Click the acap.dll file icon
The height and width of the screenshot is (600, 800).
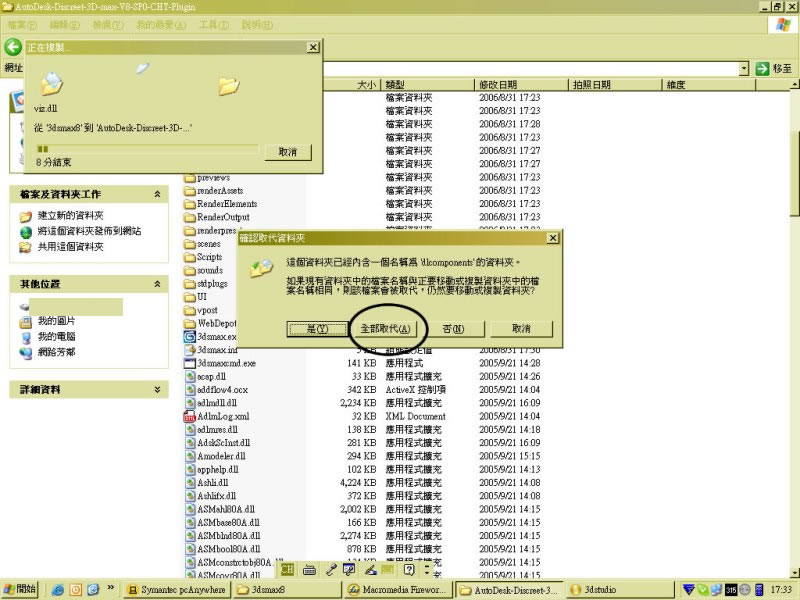tap(190, 377)
